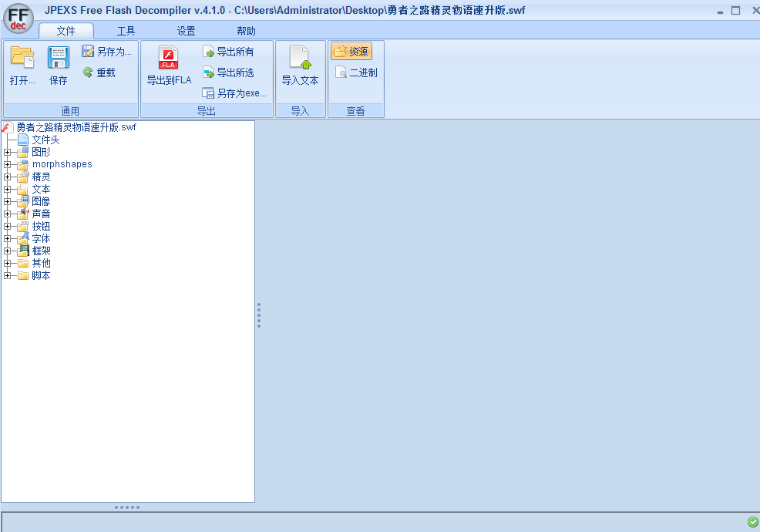Export to FLA using 导出到FLA icon
The image size is (760, 532).
pos(168,59)
